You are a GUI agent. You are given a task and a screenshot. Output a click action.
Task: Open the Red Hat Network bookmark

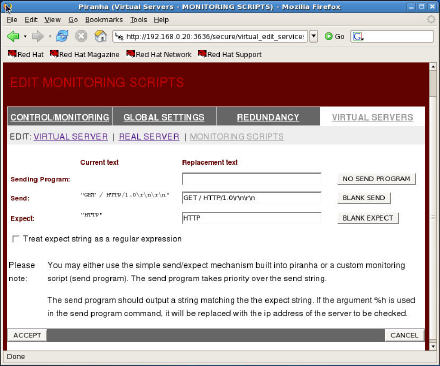(159, 54)
